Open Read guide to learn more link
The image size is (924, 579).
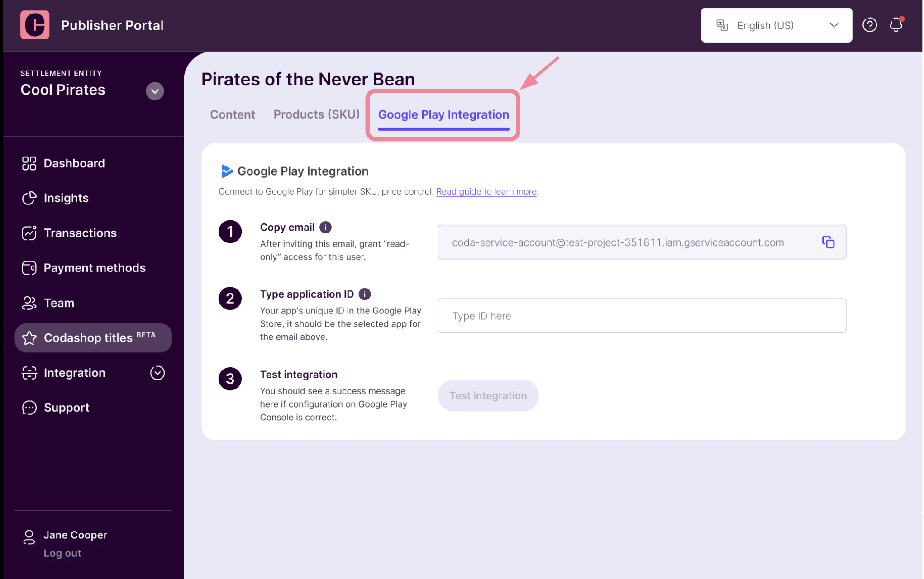[x=486, y=191]
